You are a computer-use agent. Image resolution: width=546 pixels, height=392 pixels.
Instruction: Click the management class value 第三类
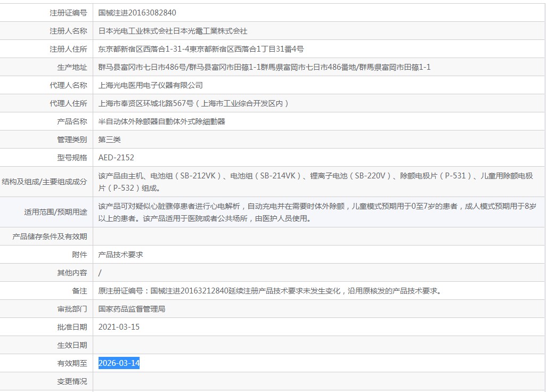(109, 140)
